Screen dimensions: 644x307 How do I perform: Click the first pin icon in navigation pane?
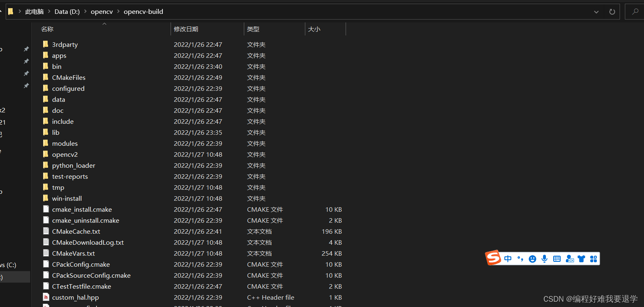[26, 49]
